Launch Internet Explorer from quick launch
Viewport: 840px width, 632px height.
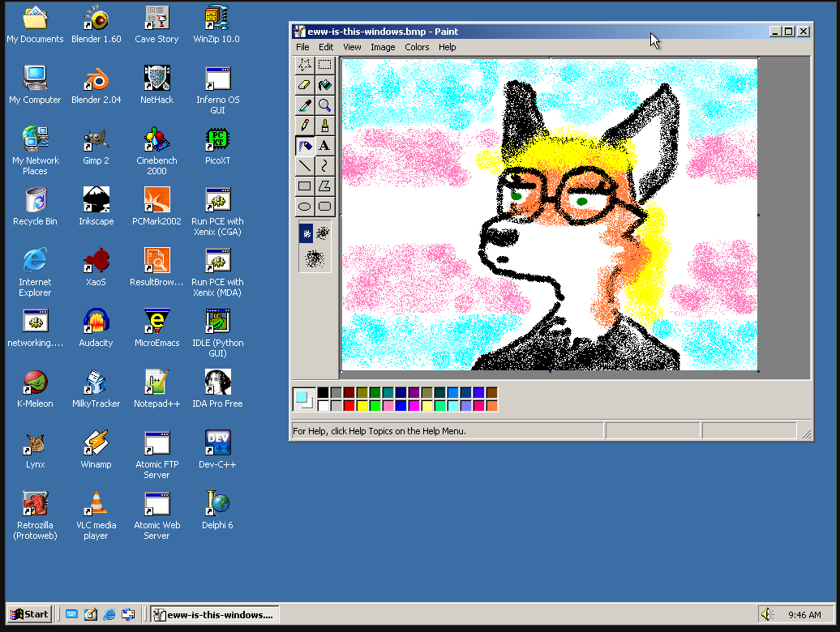coord(109,614)
